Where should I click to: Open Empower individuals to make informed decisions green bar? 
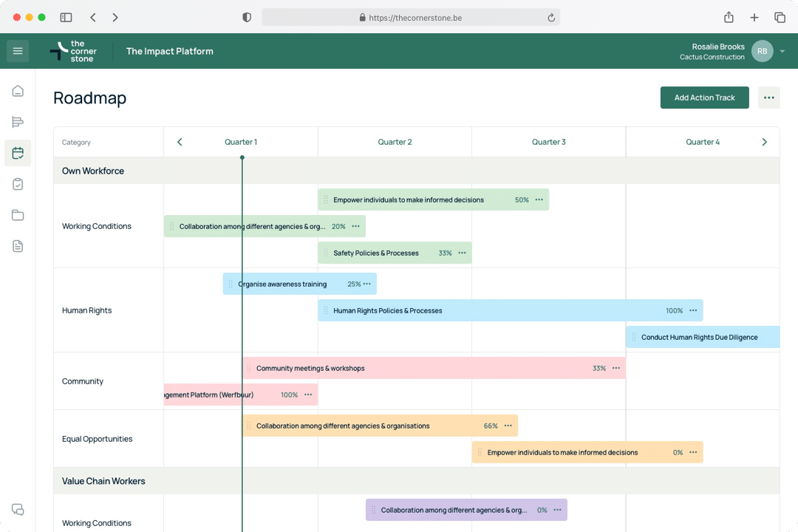pyautogui.click(x=434, y=199)
